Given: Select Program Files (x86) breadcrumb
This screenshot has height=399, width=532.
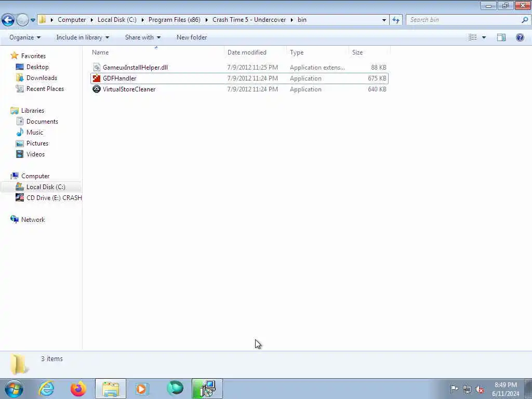Looking at the screenshot, I should 175,20.
